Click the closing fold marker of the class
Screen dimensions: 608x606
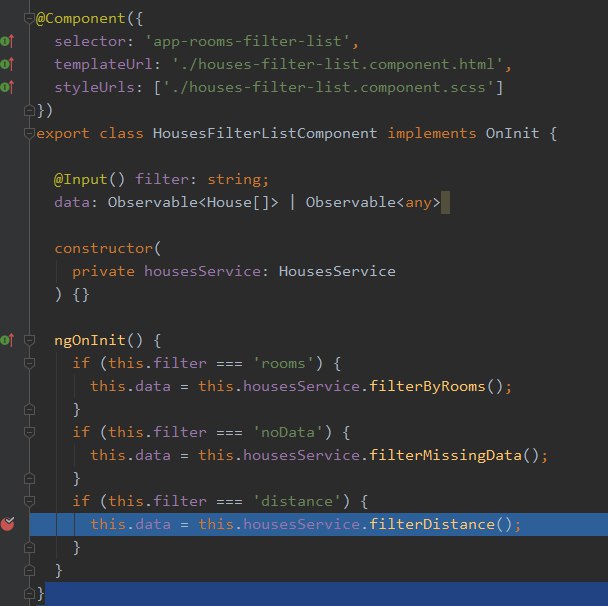29,594
